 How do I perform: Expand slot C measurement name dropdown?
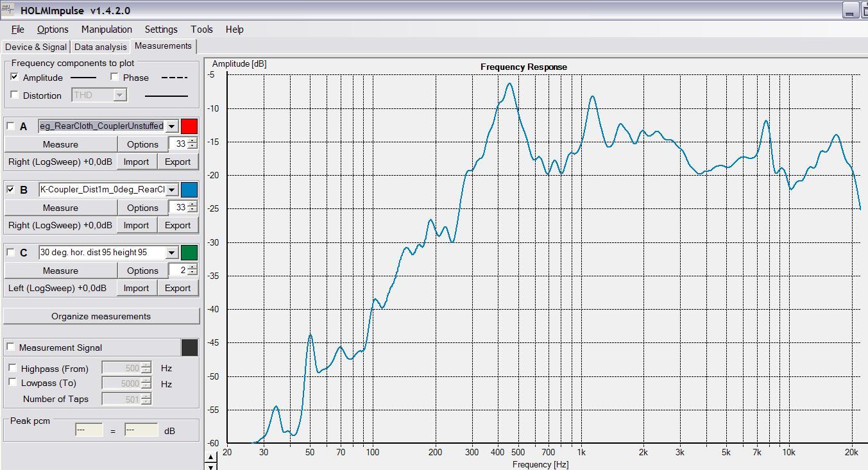pyautogui.click(x=171, y=253)
